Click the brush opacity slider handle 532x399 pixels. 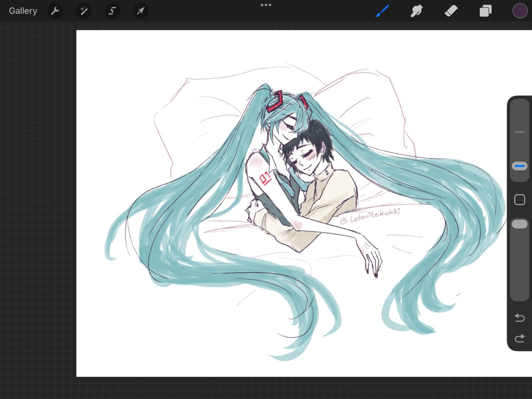520,224
